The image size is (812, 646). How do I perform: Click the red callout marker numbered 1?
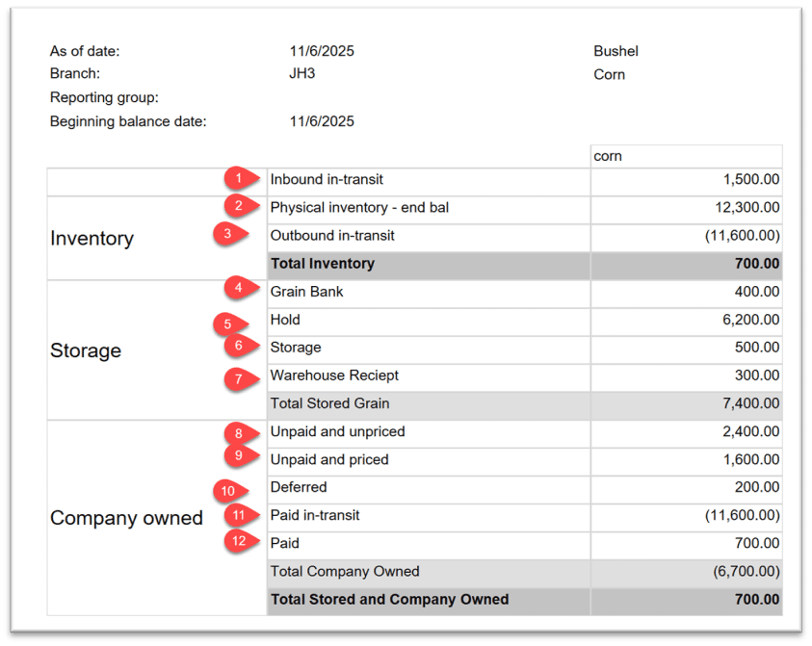240,179
